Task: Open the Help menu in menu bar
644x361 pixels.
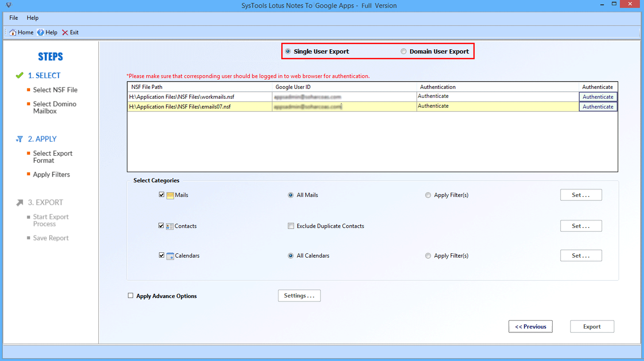Action: [x=32, y=18]
